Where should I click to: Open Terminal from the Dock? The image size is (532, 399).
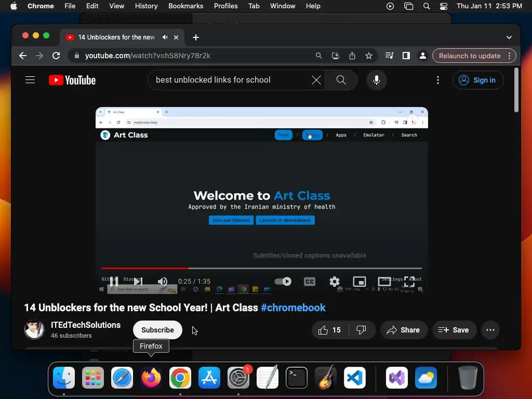pos(297,377)
